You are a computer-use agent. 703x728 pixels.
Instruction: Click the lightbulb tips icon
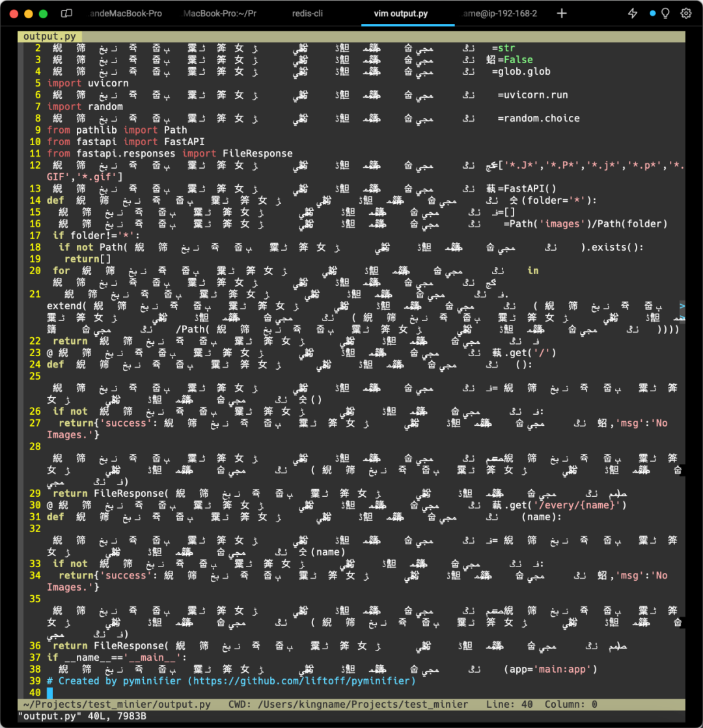click(665, 14)
